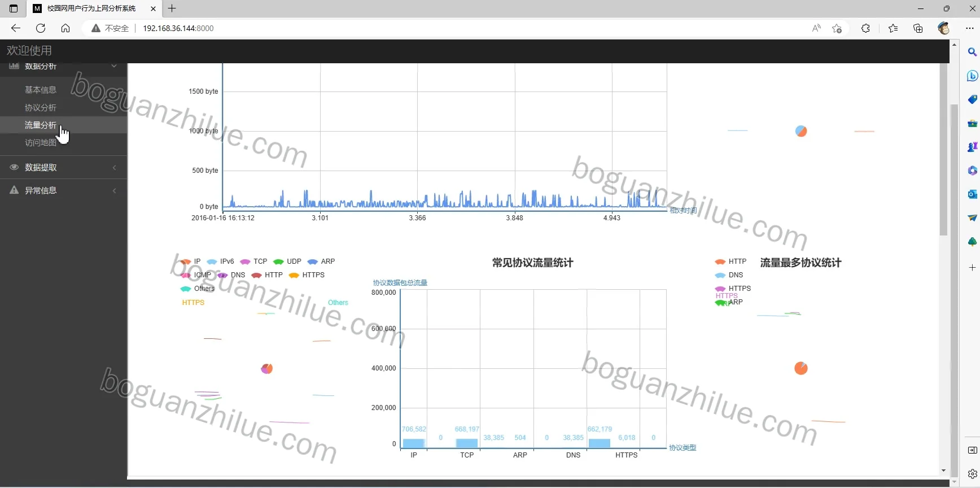This screenshot has width=980, height=488.
Task: Toggle TCP legend series
Action: coord(253,262)
